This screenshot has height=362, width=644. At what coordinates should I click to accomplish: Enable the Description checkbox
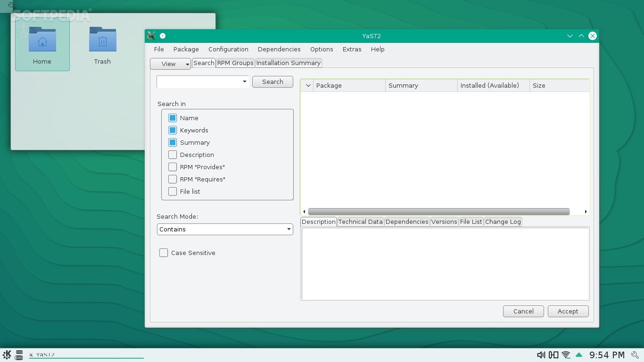173,155
